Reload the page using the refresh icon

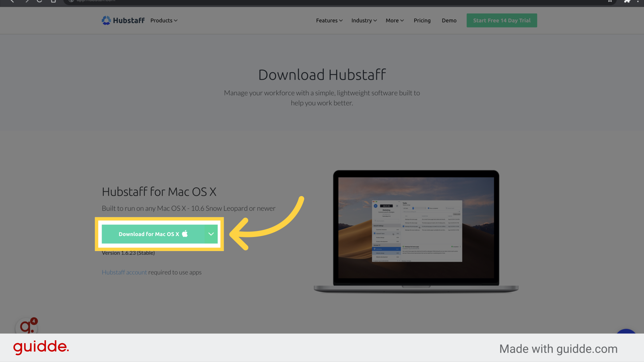tap(39, 1)
